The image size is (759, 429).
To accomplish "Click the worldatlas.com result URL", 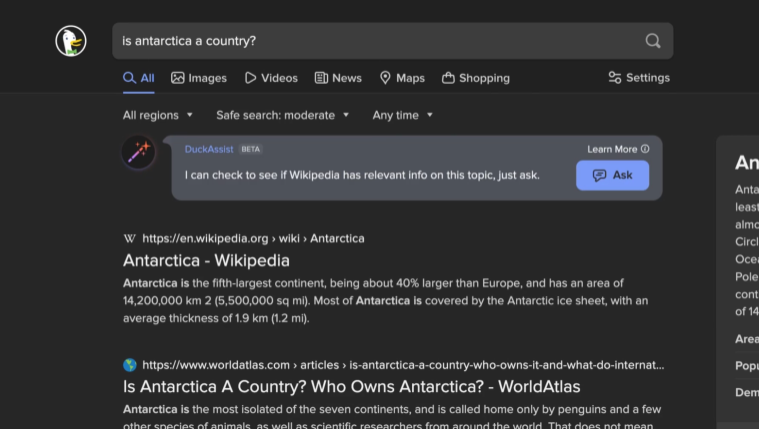I will pyautogui.click(x=403, y=365).
